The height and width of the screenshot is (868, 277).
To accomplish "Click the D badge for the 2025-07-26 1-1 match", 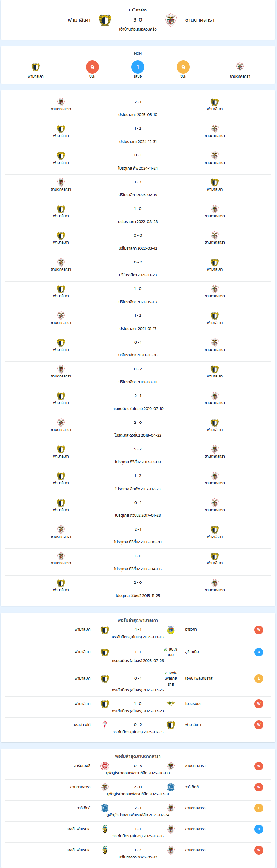I will pos(259,652).
